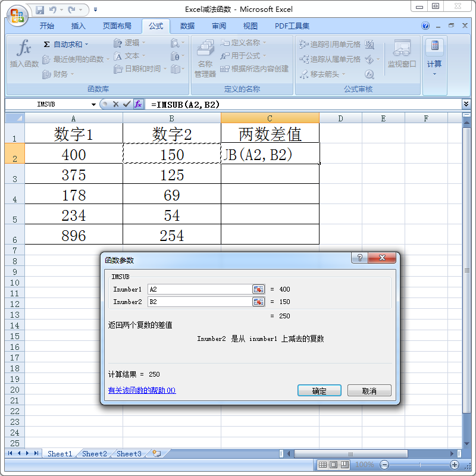476x476 pixels.
Task: Click the Inumber1 input field
Action: (x=200, y=289)
